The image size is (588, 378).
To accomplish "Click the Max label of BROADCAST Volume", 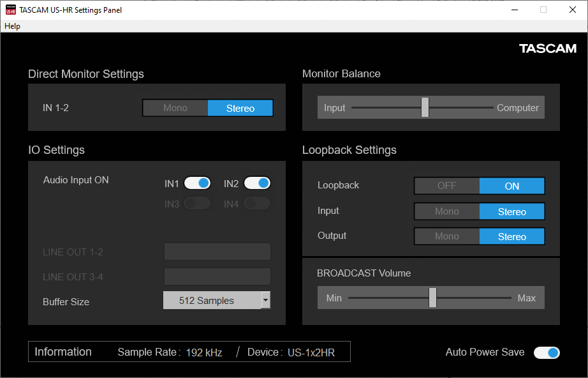I will click(x=527, y=298).
